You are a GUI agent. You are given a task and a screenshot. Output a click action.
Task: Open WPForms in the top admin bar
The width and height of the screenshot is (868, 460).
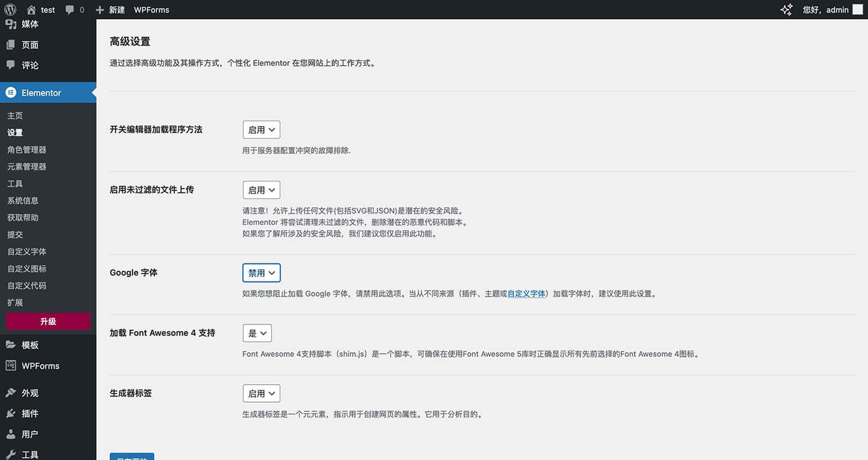point(151,10)
